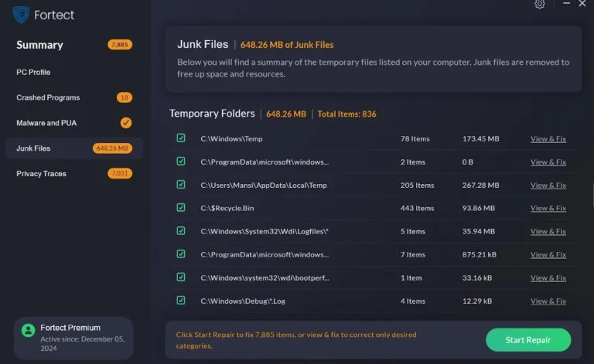Click View & Fix for Wdi\Logfiles row
Viewport: 594px width, 364px height.
pyautogui.click(x=548, y=232)
